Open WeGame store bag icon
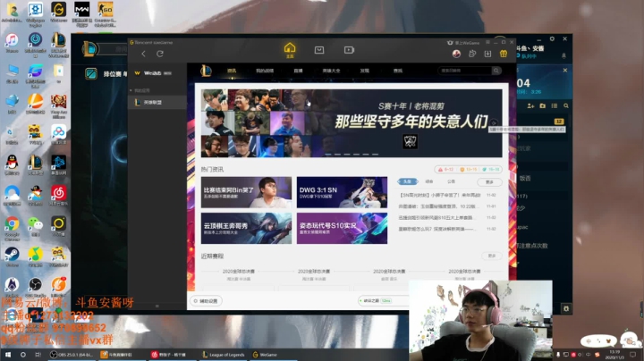The height and width of the screenshot is (361, 644). point(319,50)
